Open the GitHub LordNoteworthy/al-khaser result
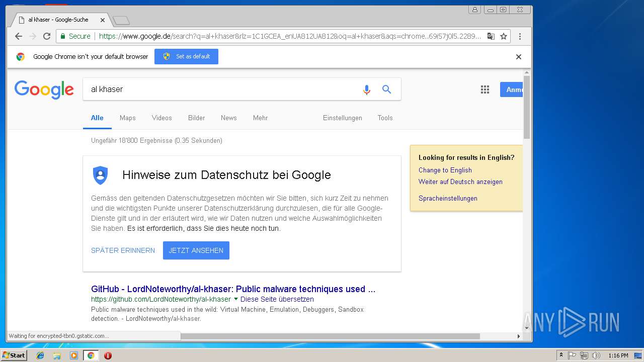The image size is (644, 362). (233, 289)
